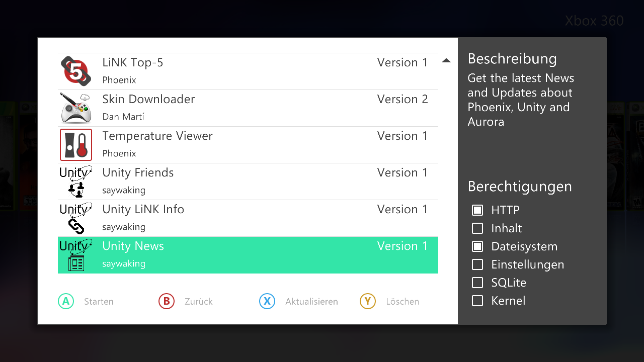The height and width of the screenshot is (362, 644).
Task: Click the Version 1 label of LiNK Top-5
Action: (x=403, y=62)
